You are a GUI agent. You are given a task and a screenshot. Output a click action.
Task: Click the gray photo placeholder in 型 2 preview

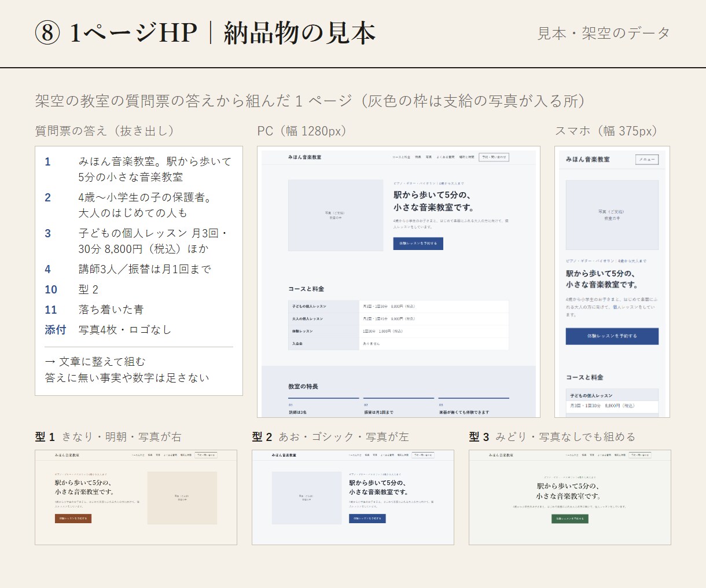tap(306, 498)
